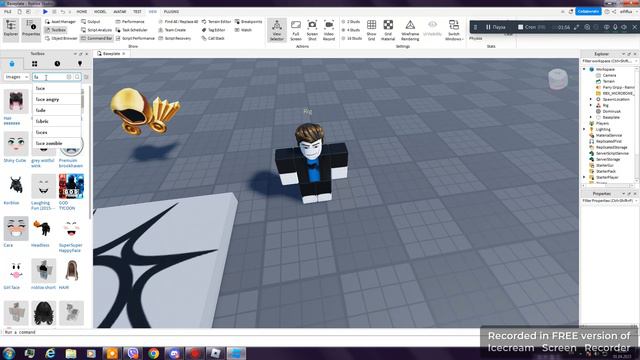Toggle the Properties panel button in ribbon

pyautogui.click(x=31, y=29)
